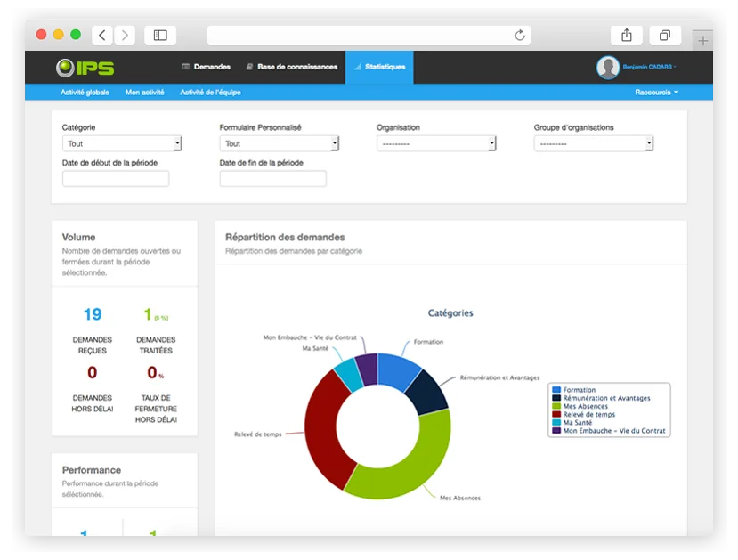Click the Catégories chart title
Screen dimensions: 738x560
pyautogui.click(x=450, y=313)
